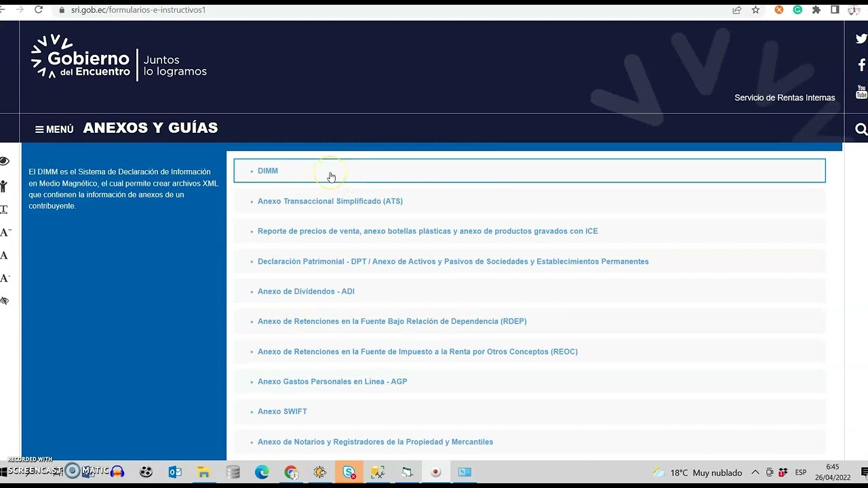Show hidden system tray icons
Image resolution: width=868 pixels, height=488 pixels.
click(755, 472)
